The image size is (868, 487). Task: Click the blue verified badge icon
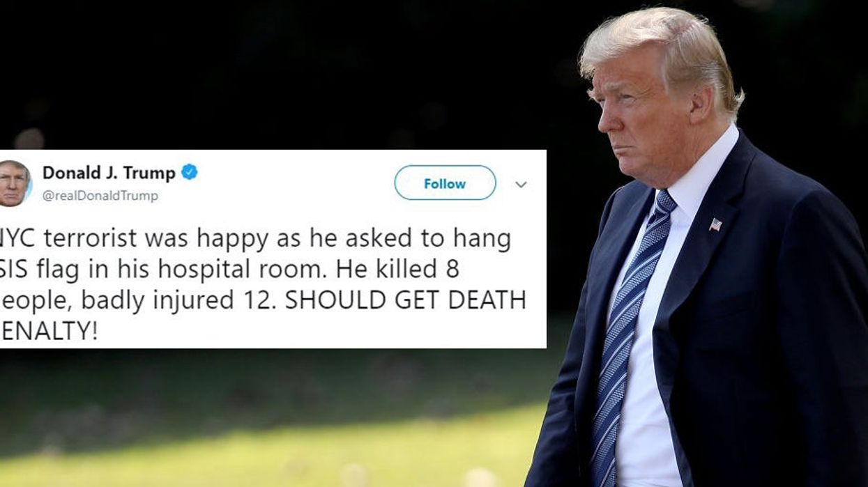tap(189, 172)
